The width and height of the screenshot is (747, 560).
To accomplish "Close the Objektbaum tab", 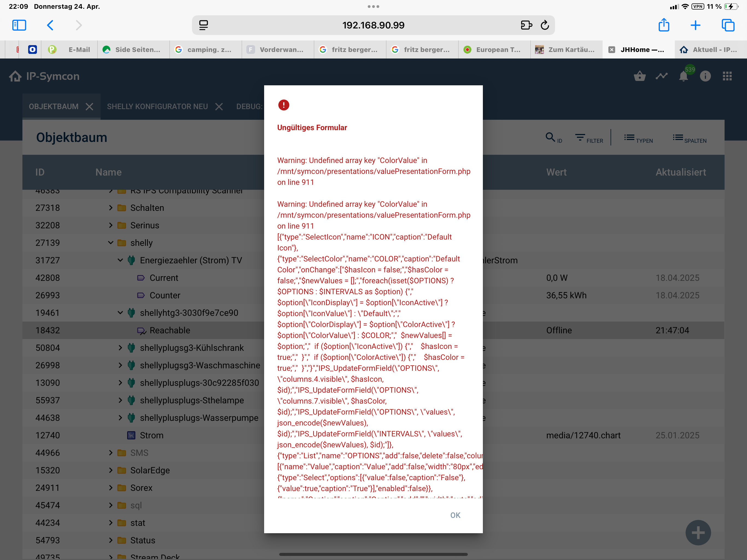I will click(x=89, y=107).
